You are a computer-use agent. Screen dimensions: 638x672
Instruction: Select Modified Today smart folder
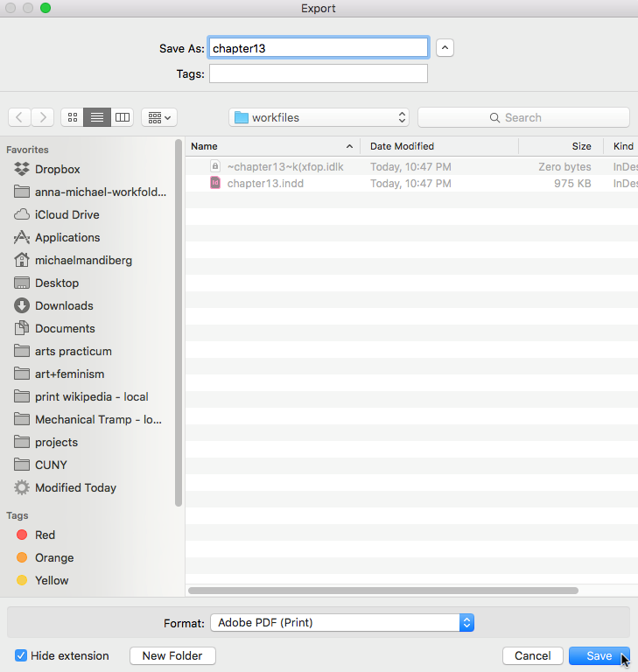74,487
